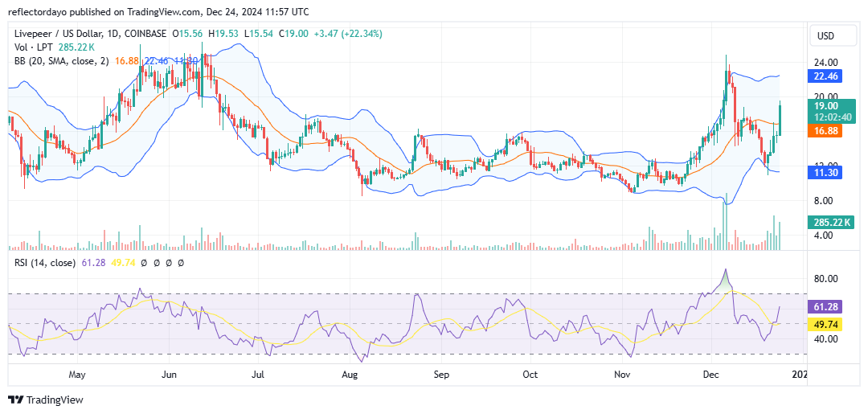Click the orange 16.88 basis price tag

click(x=825, y=131)
